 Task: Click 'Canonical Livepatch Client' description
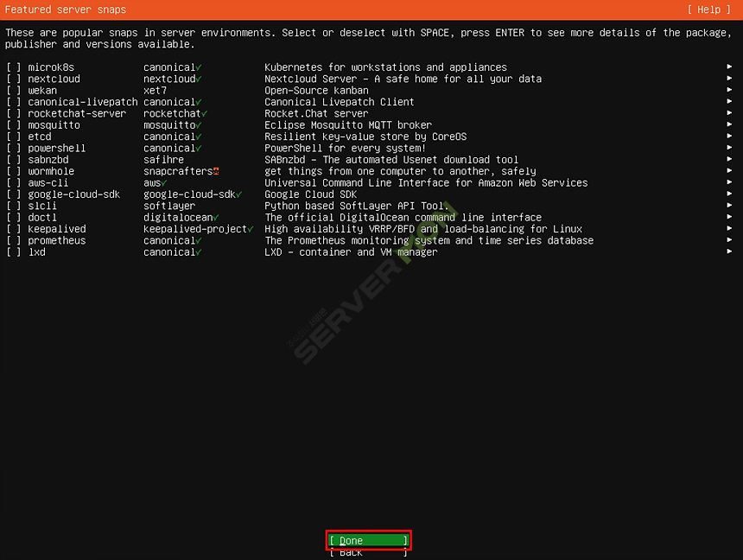click(x=339, y=102)
